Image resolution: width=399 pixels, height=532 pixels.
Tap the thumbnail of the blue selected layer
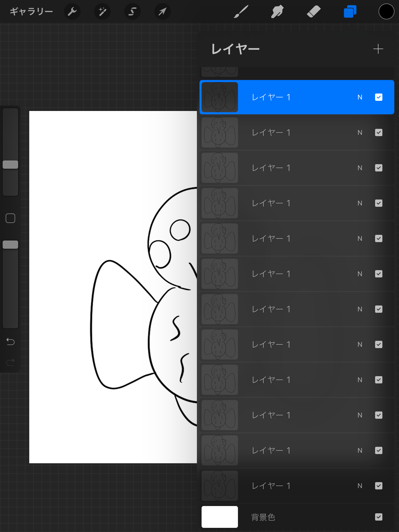coord(220,97)
